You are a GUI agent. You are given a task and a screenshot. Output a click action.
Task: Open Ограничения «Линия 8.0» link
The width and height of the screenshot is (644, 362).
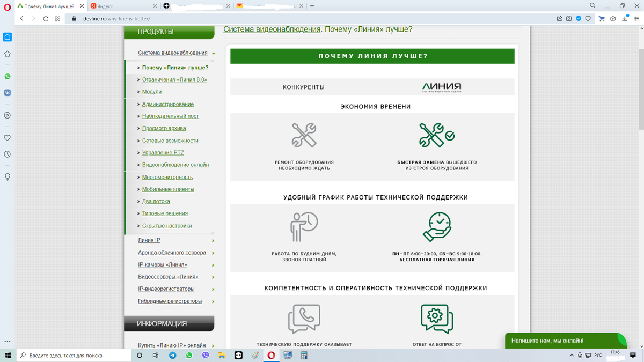[174, 79]
